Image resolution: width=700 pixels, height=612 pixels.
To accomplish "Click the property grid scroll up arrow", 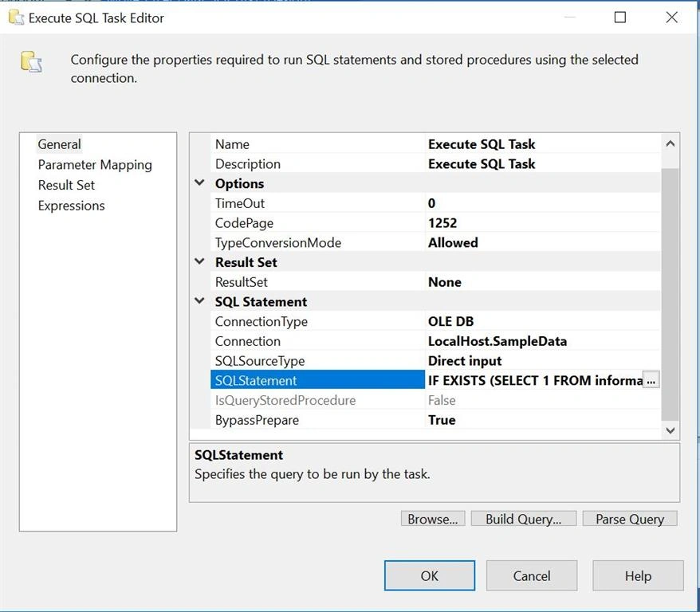I will coord(670,143).
